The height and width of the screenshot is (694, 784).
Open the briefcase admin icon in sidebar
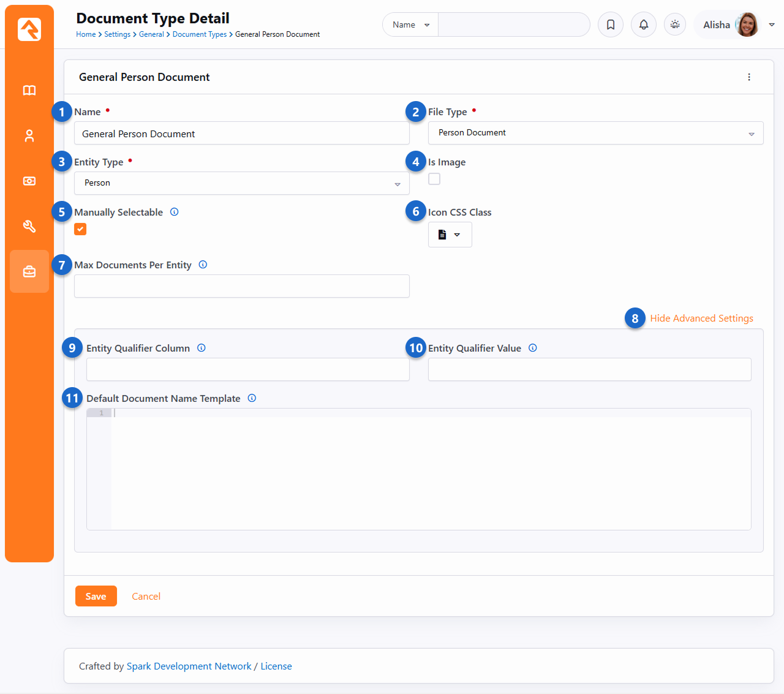(x=29, y=271)
